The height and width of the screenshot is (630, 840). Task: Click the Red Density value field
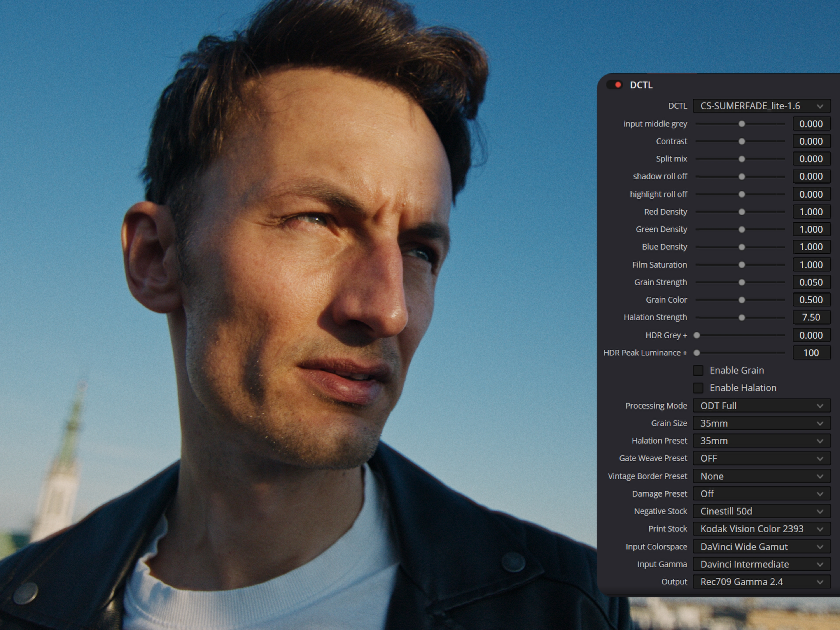tap(811, 212)
